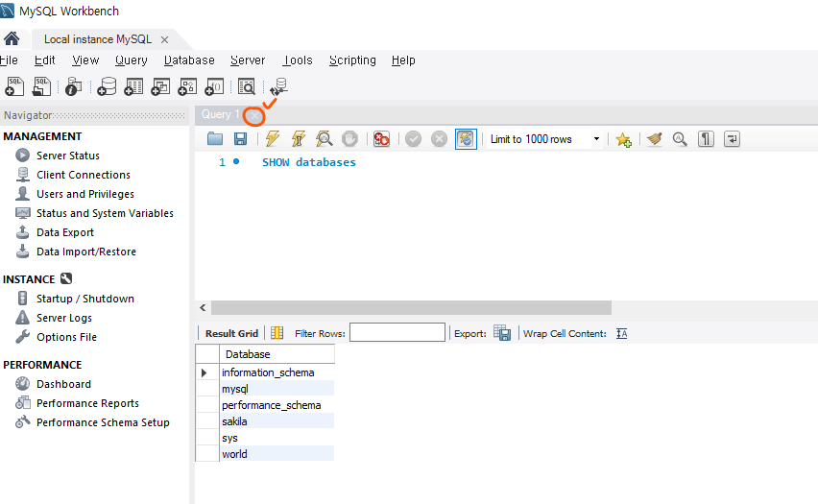Open the Scripting menu

(x=352, y=60)
